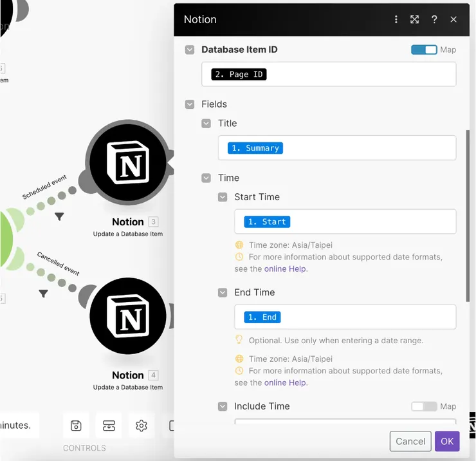Collapse the Fields section

190,104
